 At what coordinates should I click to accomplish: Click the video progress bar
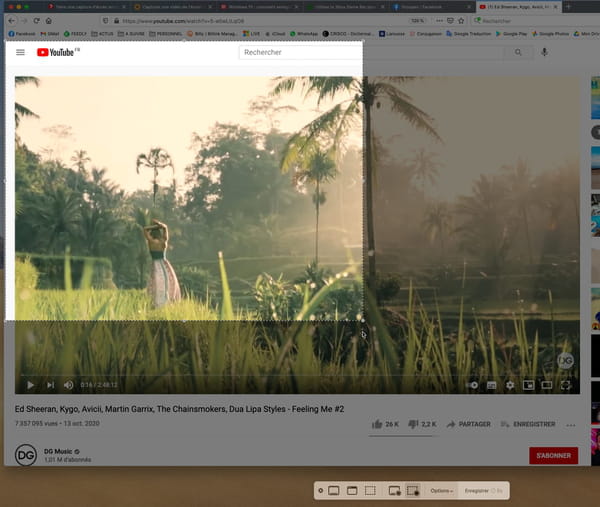[x=297, y=375]
